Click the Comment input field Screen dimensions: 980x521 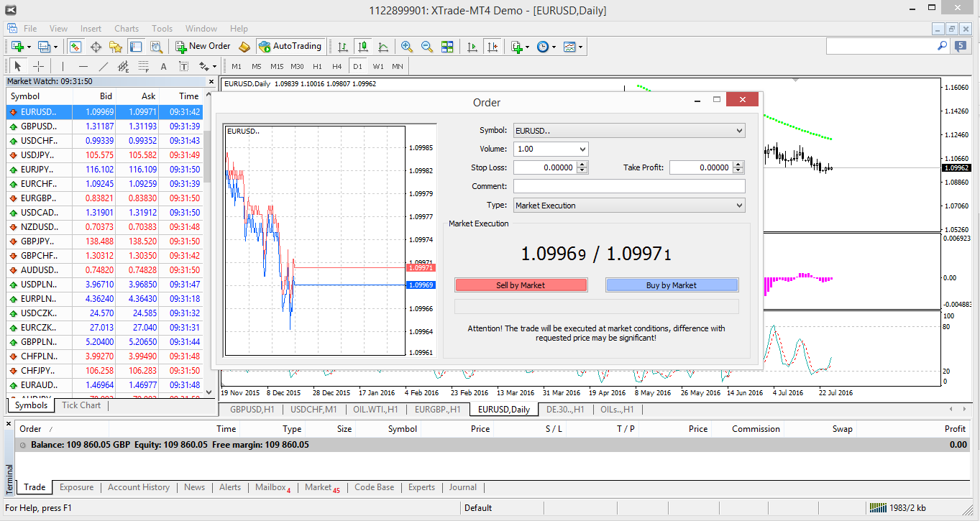629,186
